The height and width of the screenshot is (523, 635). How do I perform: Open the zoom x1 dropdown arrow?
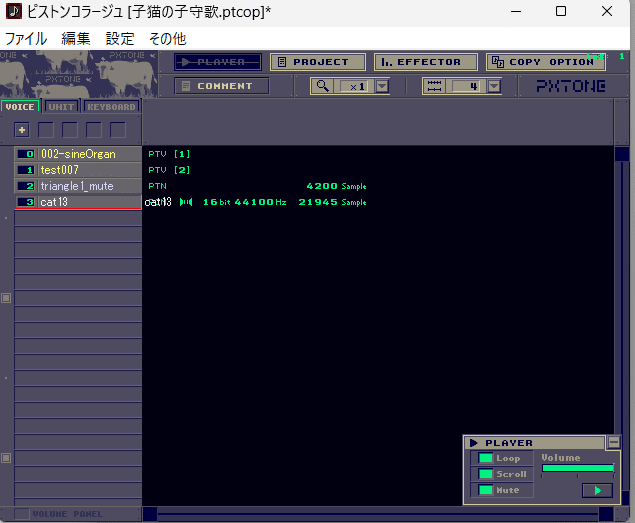[382, 86]
